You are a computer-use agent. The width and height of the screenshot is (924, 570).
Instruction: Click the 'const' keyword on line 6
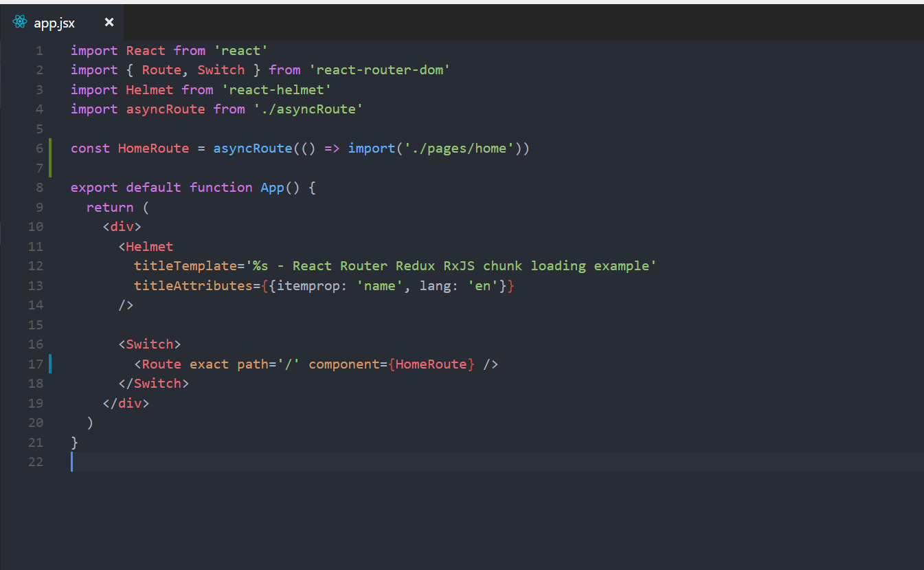[x=90, y=149]
